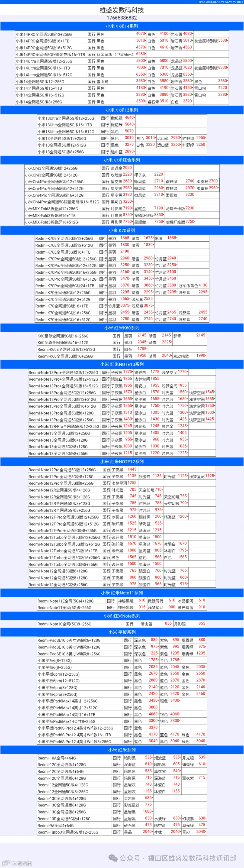Select row Redmi-Note13R-Pro全网通5G版12+256G
244x868 pixels.
coord(122,426)
